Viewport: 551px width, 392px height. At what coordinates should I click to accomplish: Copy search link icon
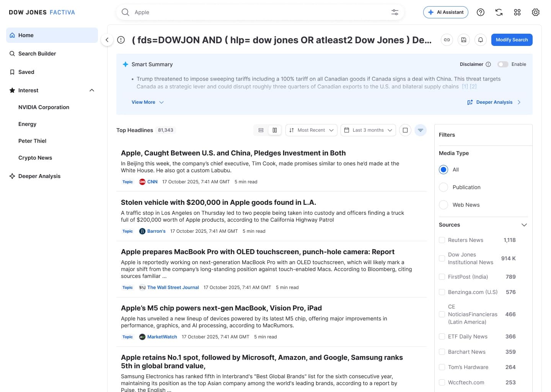447,40
